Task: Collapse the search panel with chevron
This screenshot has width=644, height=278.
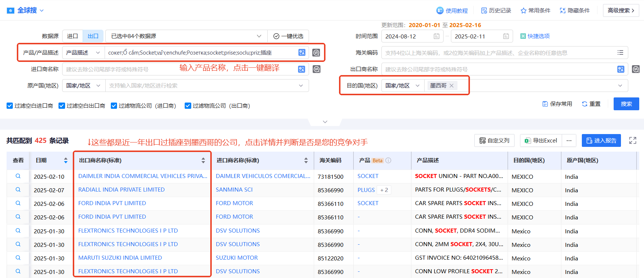Action: click(x=325, y=122)
